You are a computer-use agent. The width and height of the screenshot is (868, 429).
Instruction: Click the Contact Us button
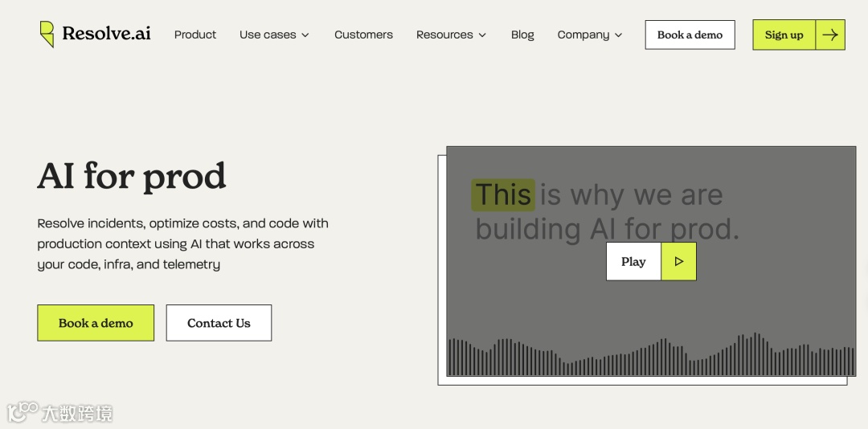pos(219,323)
